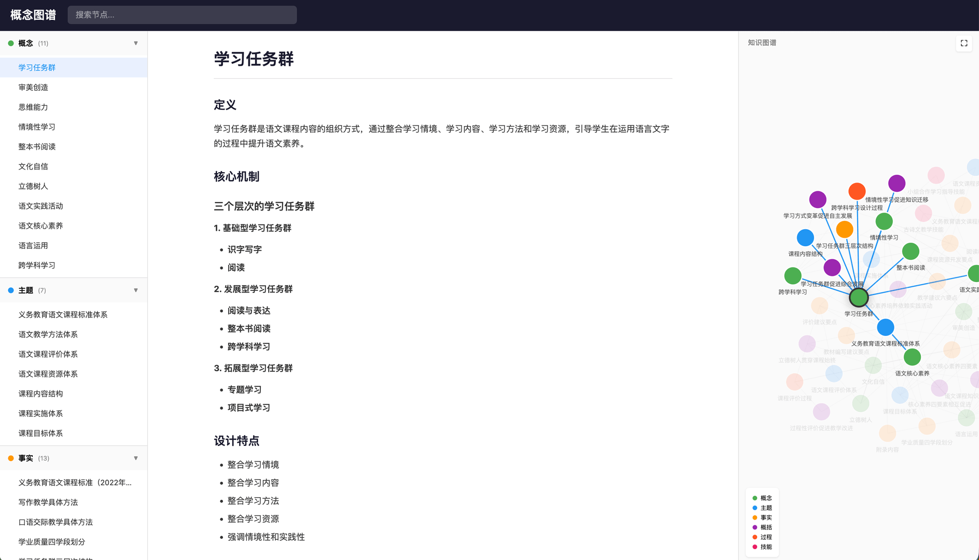979x560 pixels.
Task: Open the 审美创造 concept entry
Action: coord(74,87)
